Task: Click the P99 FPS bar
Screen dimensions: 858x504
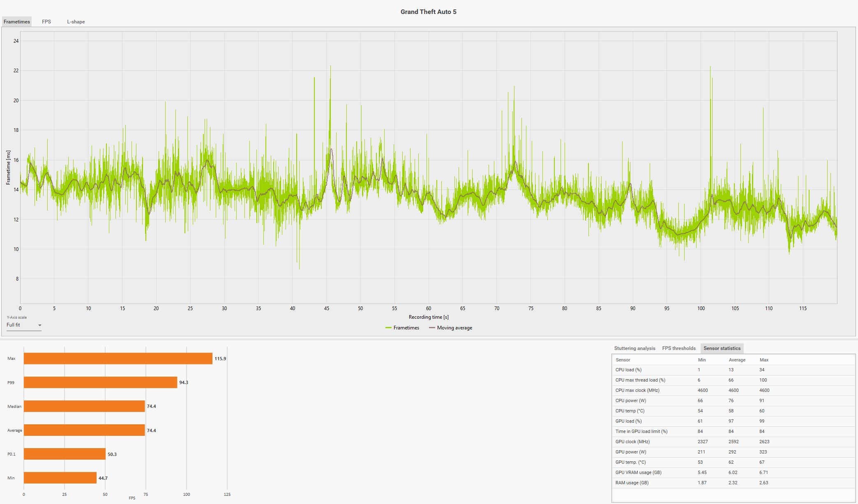Action: (x=100, y=382)
